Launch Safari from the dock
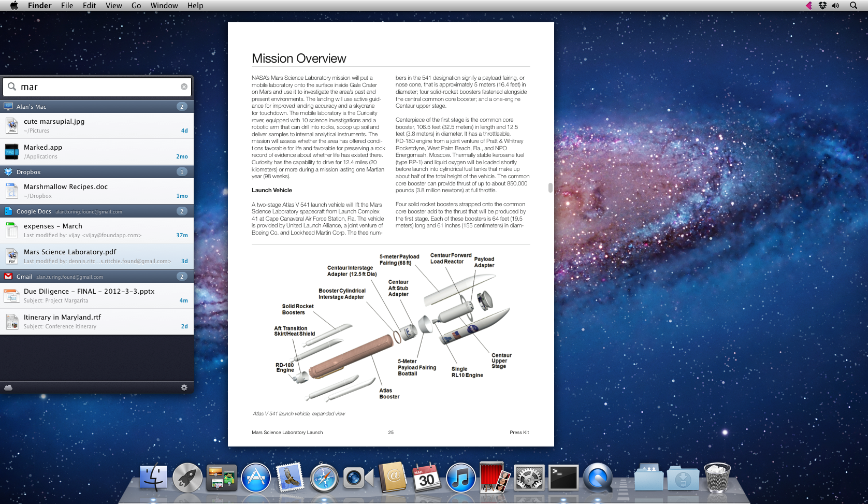This screenshot has height=504, width=868. tap(324, 478)
